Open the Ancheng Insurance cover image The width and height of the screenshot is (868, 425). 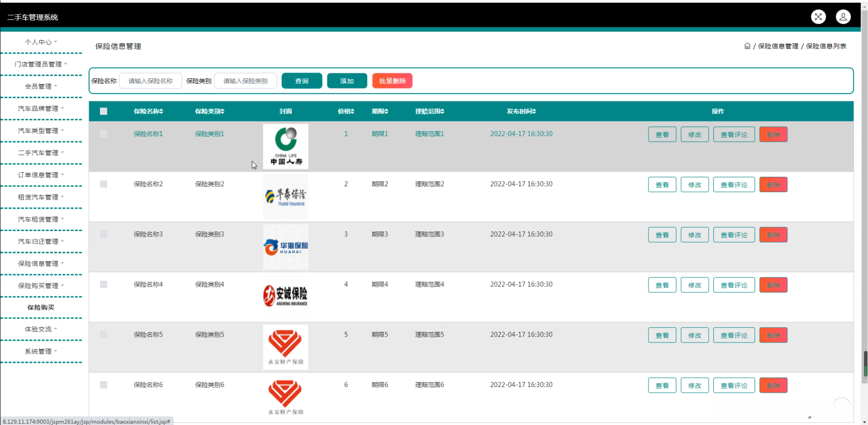[x=286, y=297]
